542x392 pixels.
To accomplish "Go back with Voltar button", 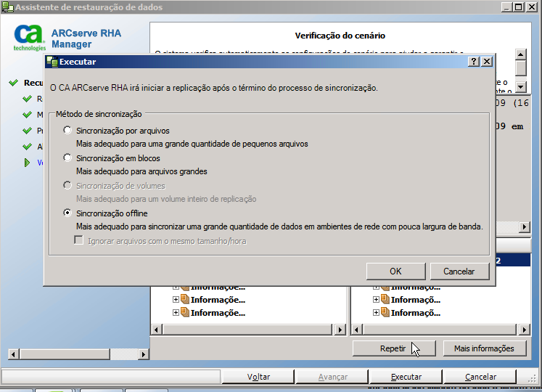I will (258, 377).
